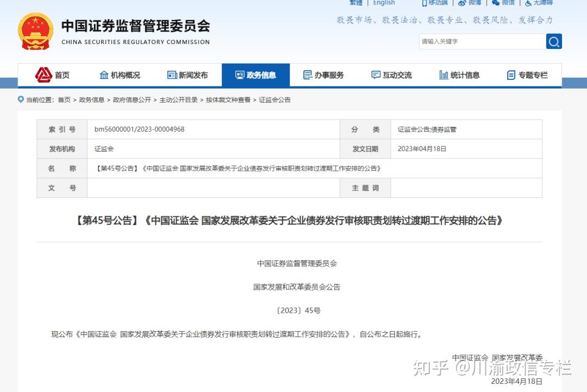Viewport: 587px width, 392px height.
Task: Click the 发文日期 table header cell
Action: [x=365, y=148]
